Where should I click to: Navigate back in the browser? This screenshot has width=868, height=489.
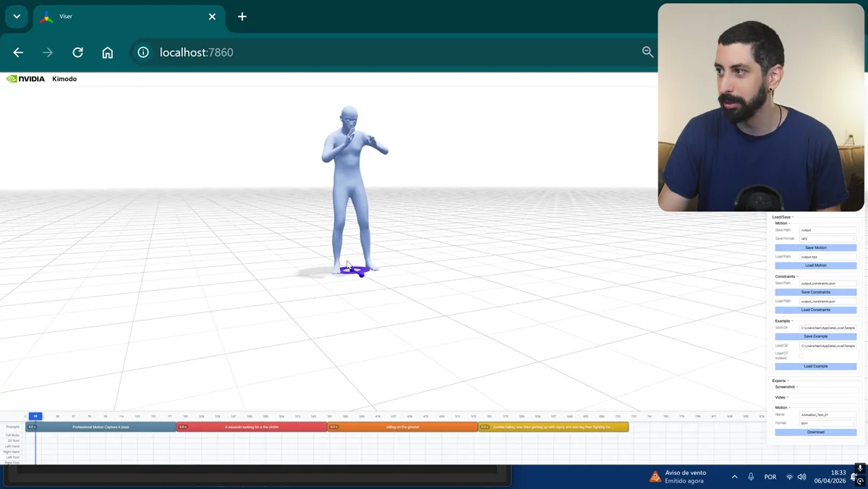pyautogui.click(x=18, y=52)
